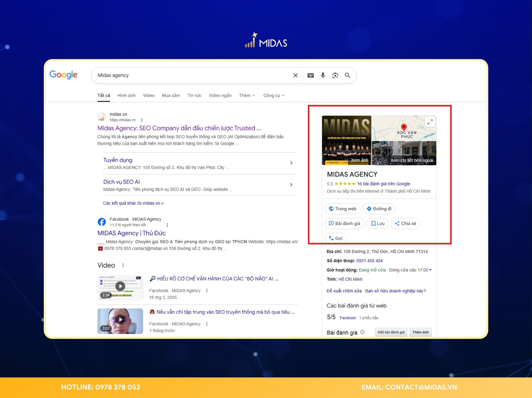This screenshot has height=398, width=532.
Task: Expand the opening hours dropdown arrow
Action: click(431, 270)
